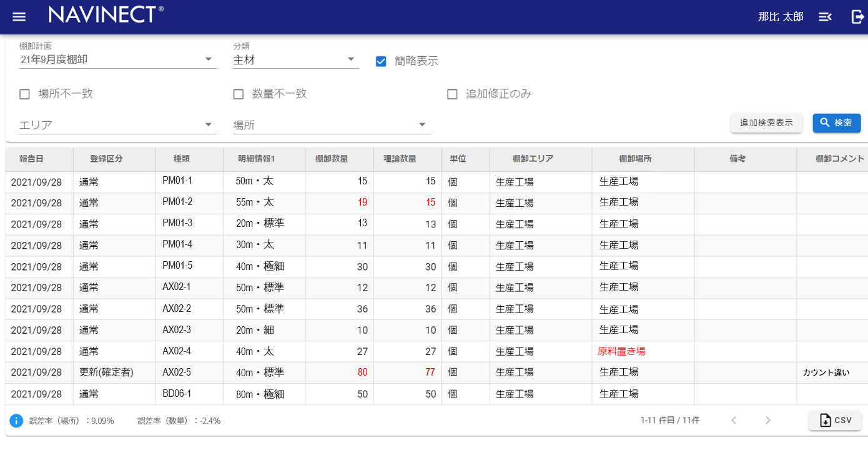The width and height of the screenshot is (868, 475).
Task: Select the BD06-1 cell
Action: (x=189, y=394)
